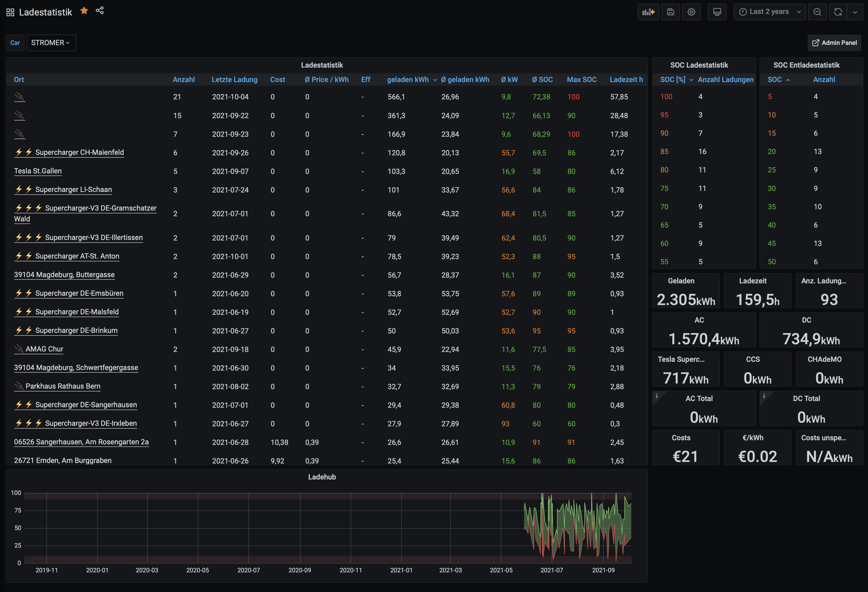868x592 pixels.
Task: Click the Add panel icon
Action: click(x=648, y=12)
